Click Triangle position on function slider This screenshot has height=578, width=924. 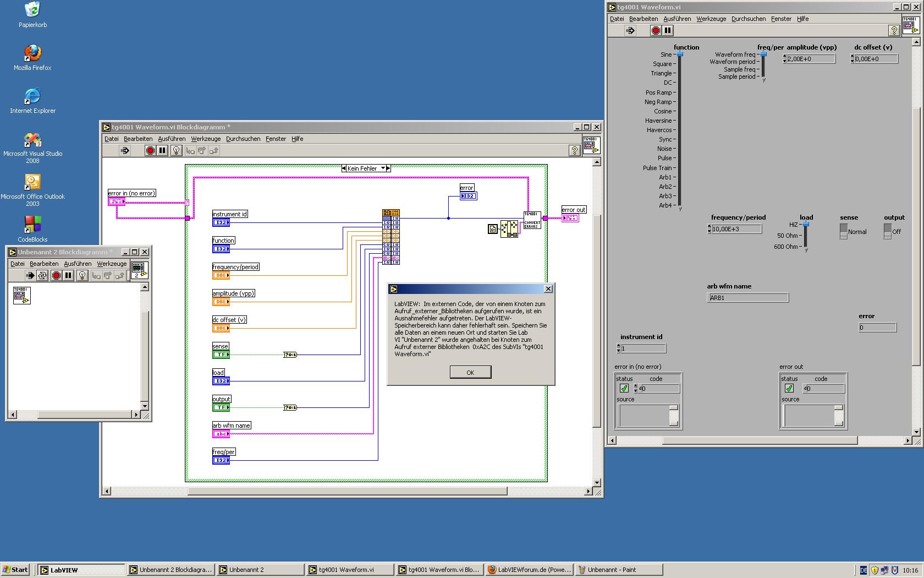coord(680,73)
